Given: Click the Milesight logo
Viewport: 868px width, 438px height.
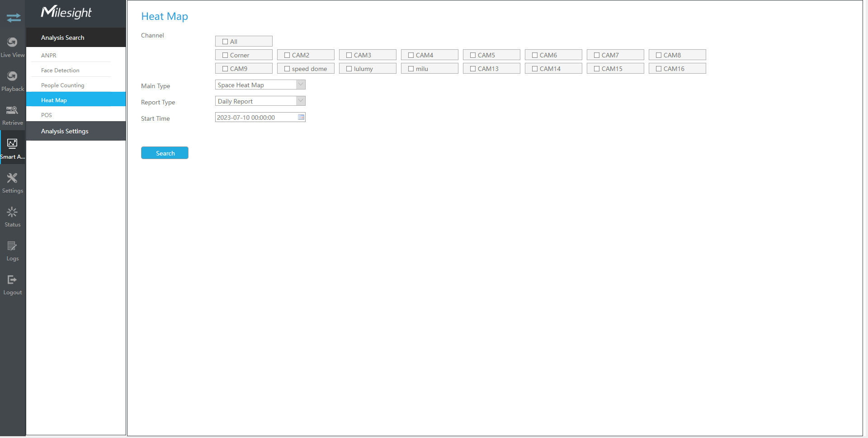Looking at the screenshot, I should (66, 12).
